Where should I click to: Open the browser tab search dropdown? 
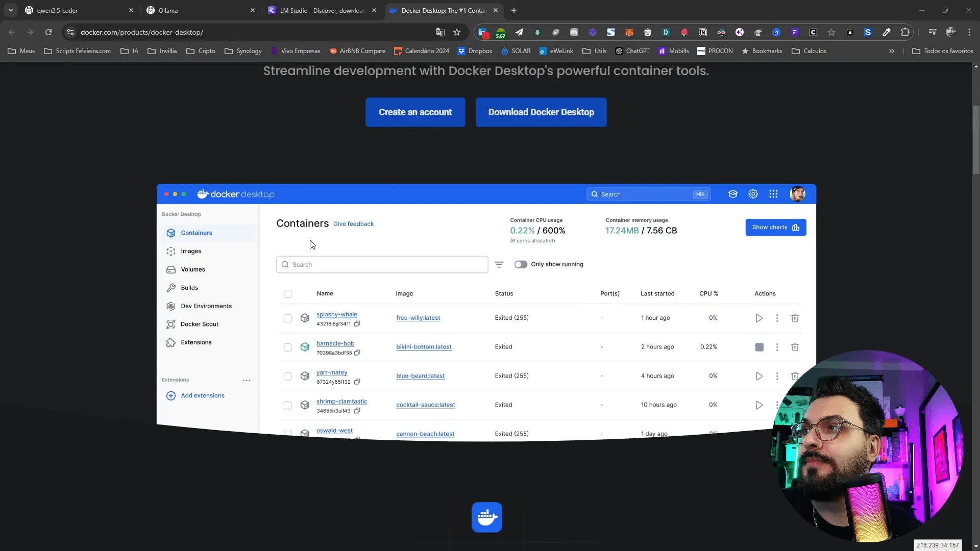[10, 10]
